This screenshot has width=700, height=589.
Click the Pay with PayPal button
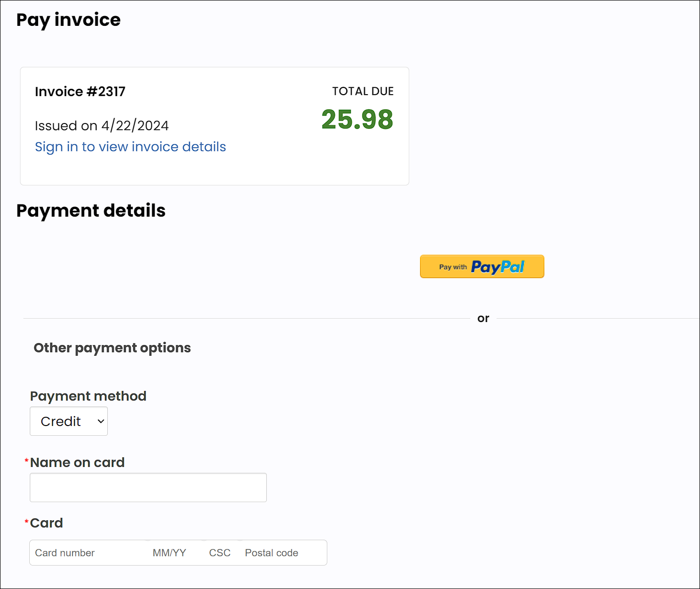coord(481,266)
